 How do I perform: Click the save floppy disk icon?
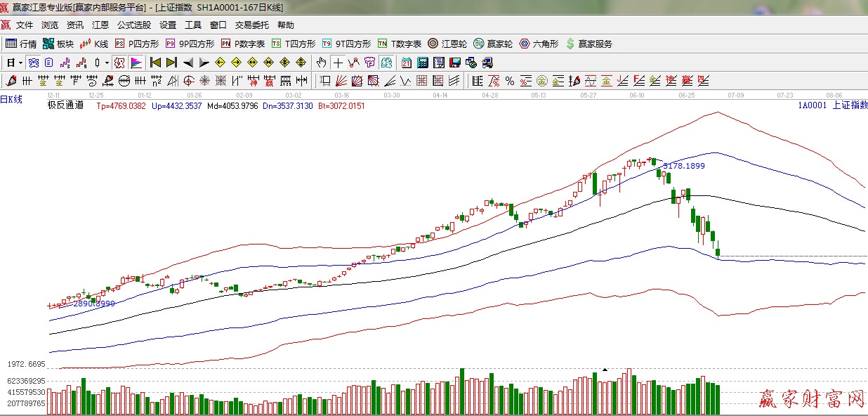click(x=454, y=63)
